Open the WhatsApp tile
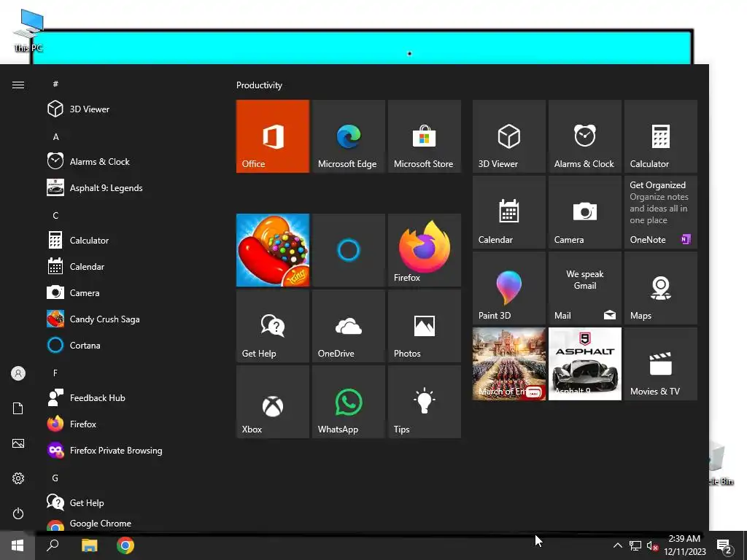 [x=348, y=402]
